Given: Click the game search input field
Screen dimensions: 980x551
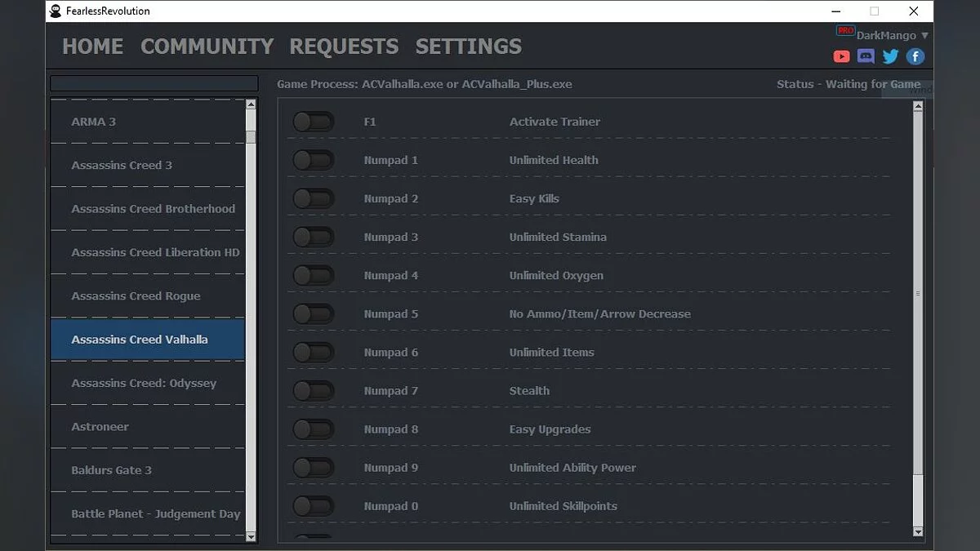Looking at the screenshot, I should point(154,83).
